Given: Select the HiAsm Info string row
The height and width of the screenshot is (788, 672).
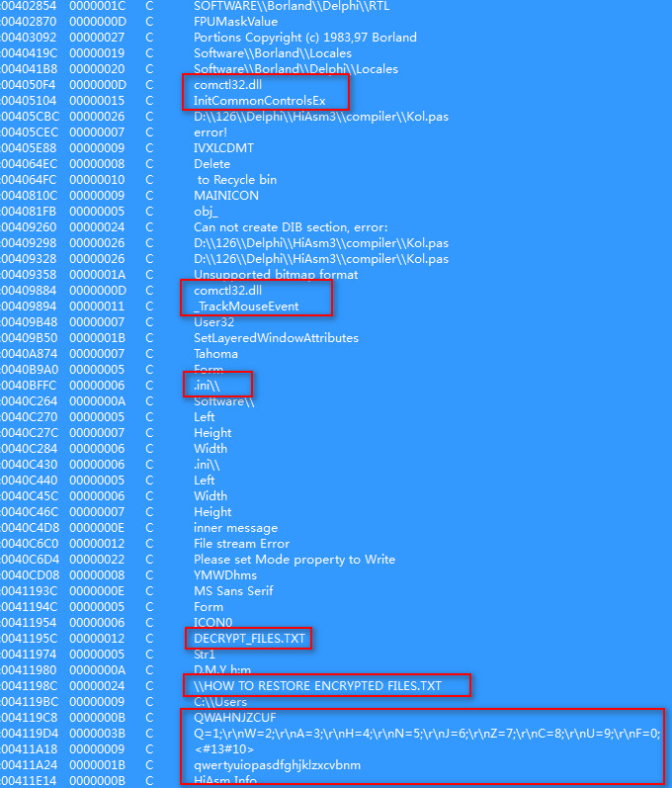Looking at the screenshot, I should click(x=225, y=781).
